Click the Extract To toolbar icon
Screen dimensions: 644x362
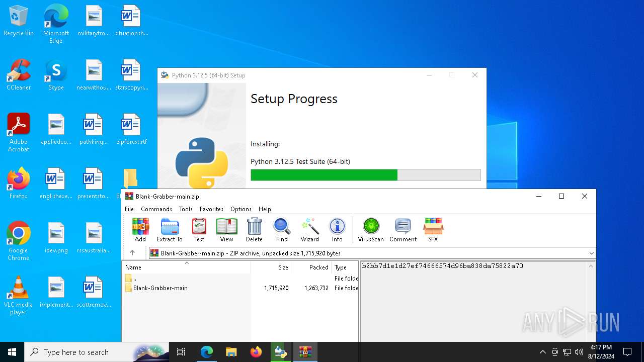pyautogui.click(x=170, y=230)
